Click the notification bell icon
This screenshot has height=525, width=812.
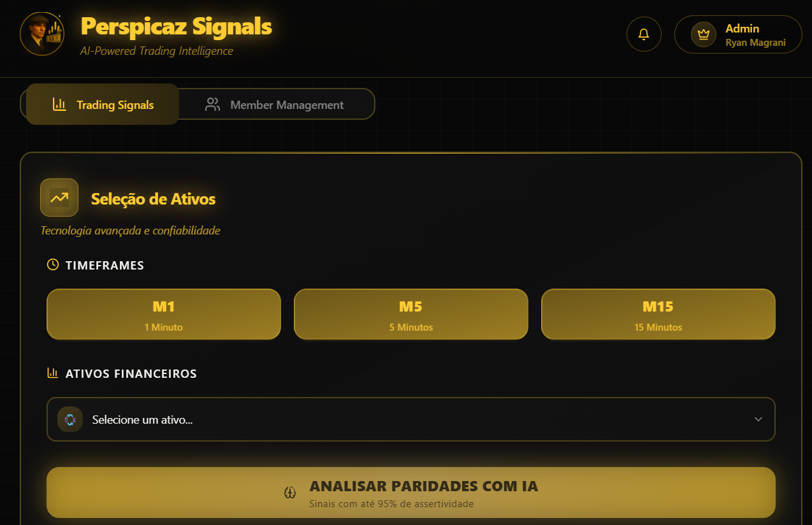(644, 34)
